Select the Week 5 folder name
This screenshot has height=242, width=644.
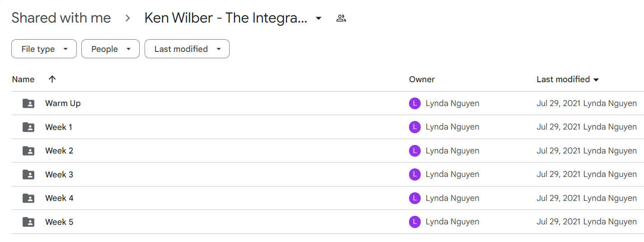pos(59,222)
